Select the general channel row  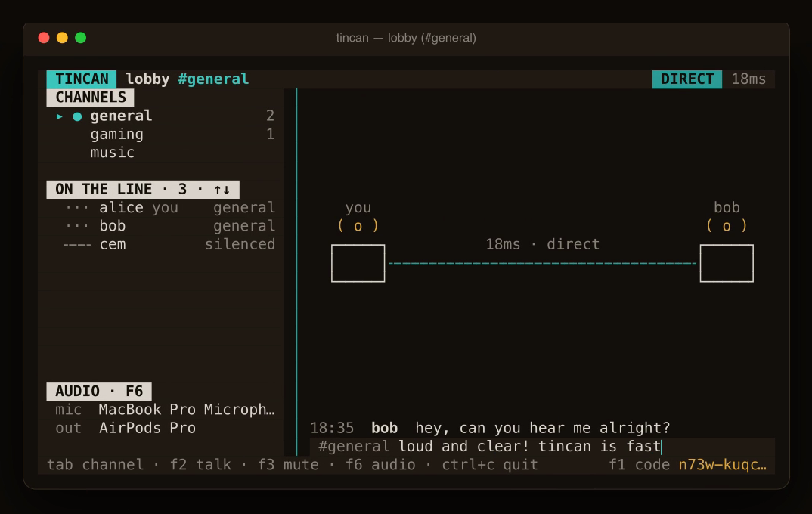pos(160,116)
